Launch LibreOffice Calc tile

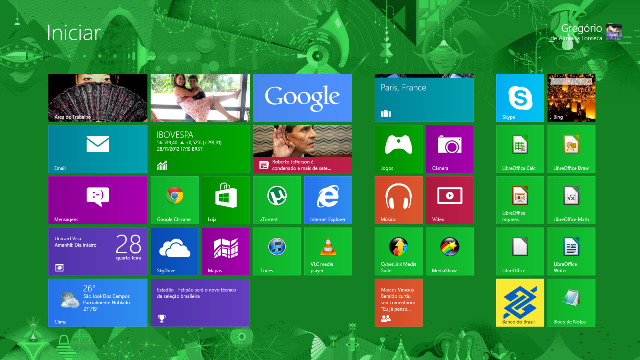coord(520,149)
